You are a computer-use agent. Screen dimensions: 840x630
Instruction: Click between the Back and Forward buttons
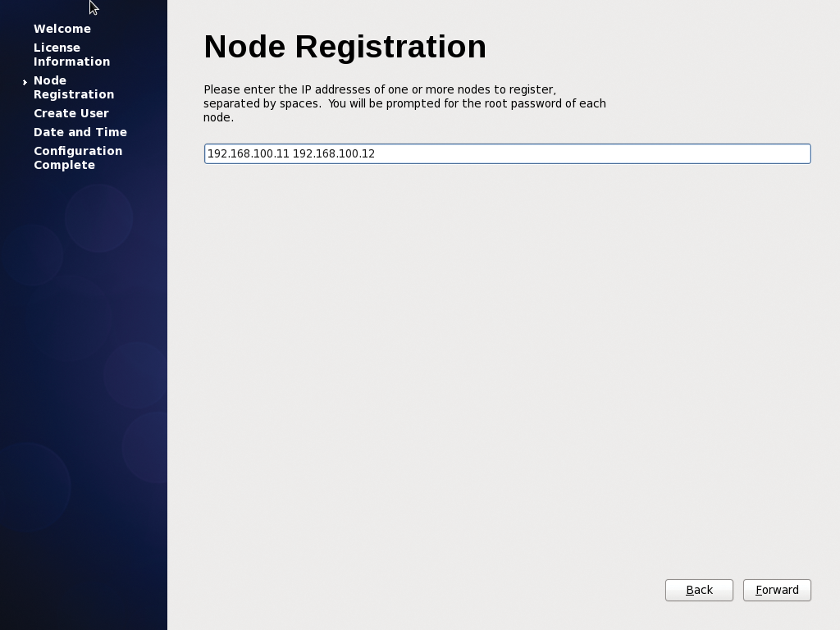coord(737,590)
